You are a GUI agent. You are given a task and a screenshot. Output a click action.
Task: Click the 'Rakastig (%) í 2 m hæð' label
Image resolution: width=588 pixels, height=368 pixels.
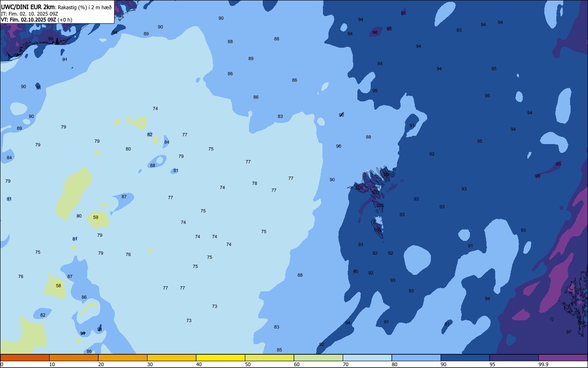[x=85, y=7]
